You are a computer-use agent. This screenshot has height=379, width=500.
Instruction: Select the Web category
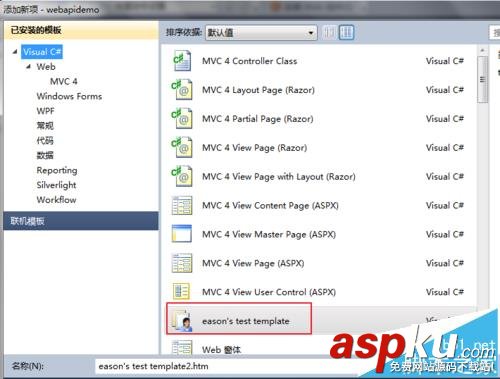(x=46, y=67)
